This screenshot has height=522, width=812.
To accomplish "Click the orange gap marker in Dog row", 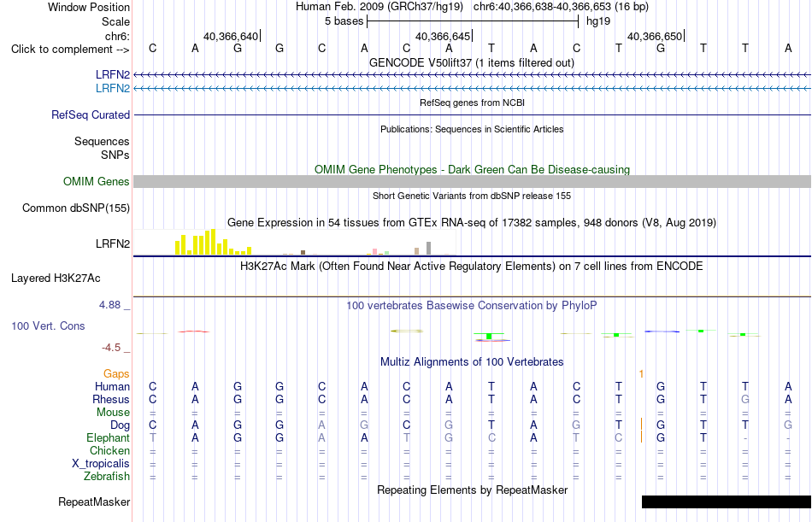I will click(642, 425).
